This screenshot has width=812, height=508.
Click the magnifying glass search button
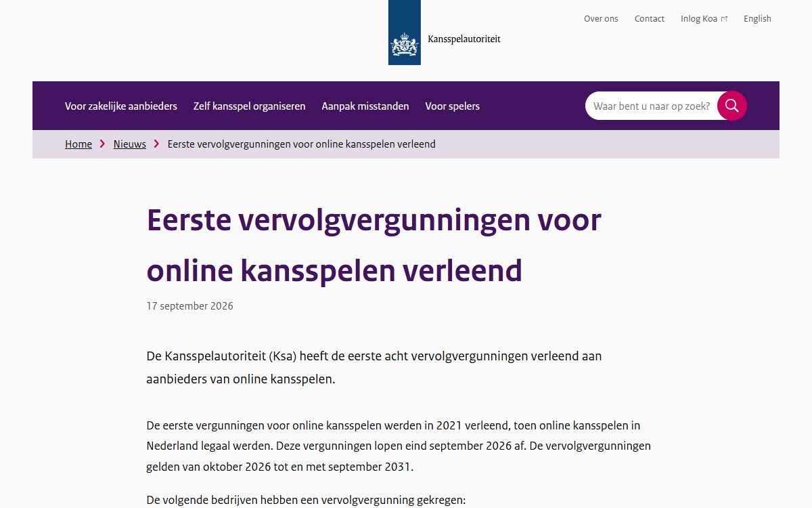[x=731, y=106]
